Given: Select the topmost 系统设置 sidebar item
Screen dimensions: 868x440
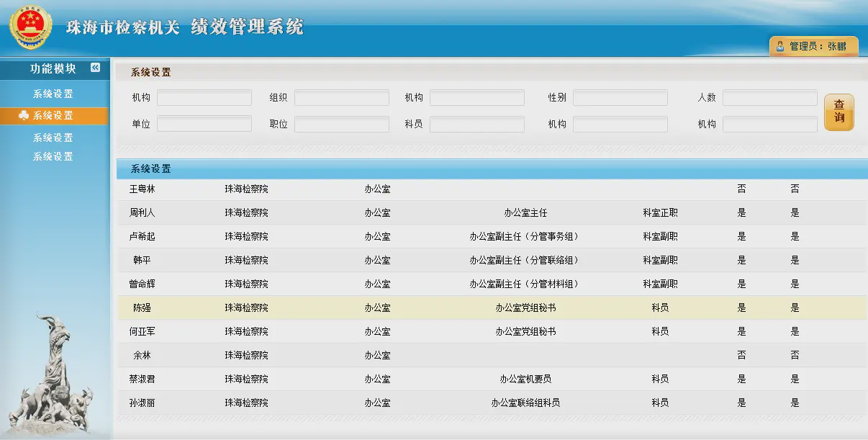Looking at the screenshot, I should (x=53, y=94).
